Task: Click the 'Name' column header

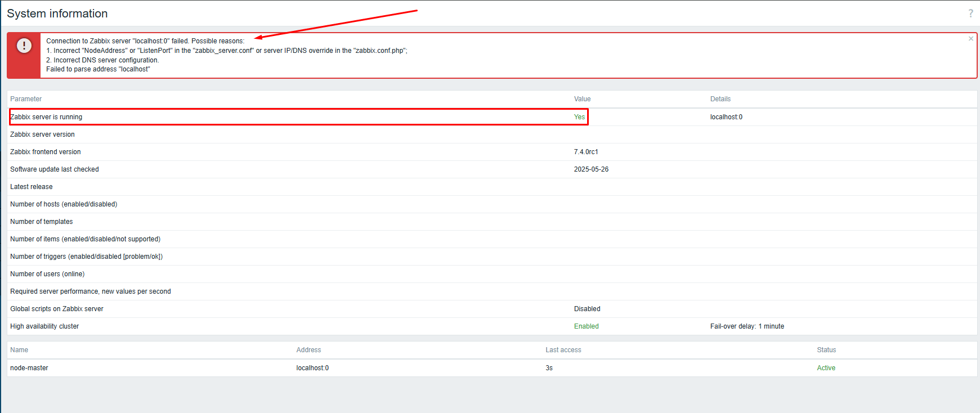Action: [x=19, y=350]
